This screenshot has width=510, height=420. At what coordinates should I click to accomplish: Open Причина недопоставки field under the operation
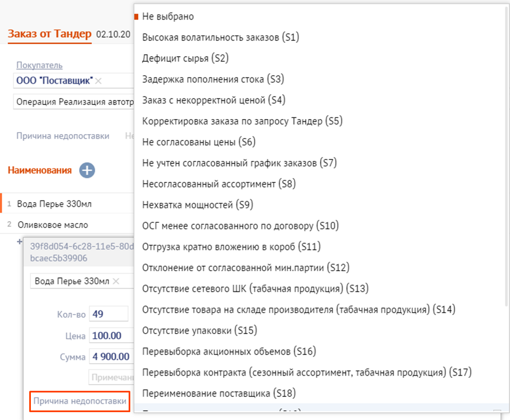point(63,136)
